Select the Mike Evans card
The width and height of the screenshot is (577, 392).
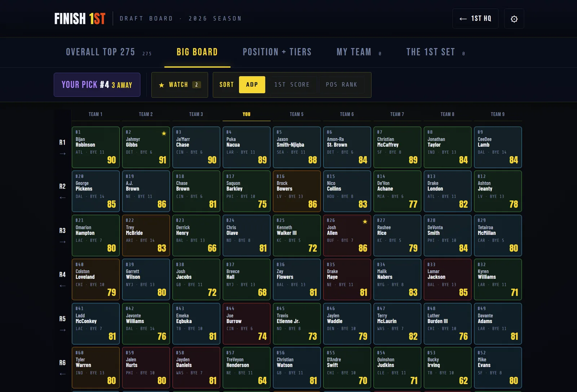coord(498,368)
